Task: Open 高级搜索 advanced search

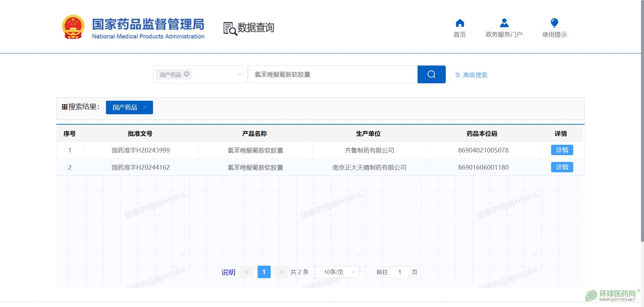Action: [471, 75]
